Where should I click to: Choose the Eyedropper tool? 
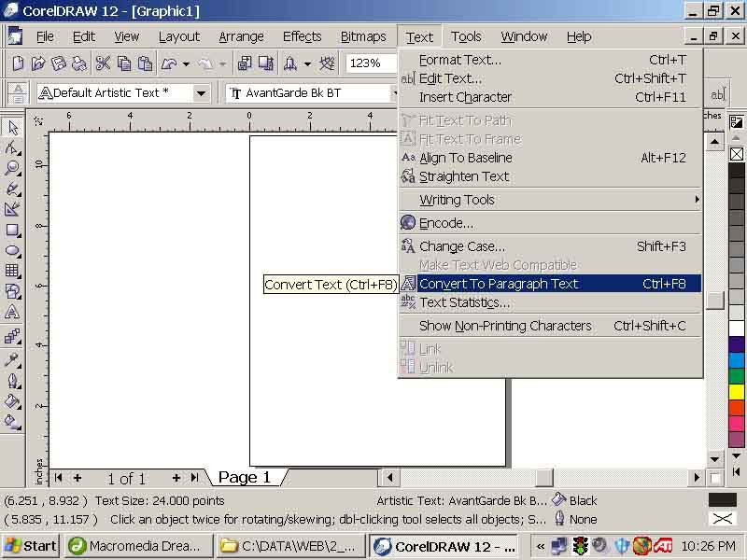12,359
